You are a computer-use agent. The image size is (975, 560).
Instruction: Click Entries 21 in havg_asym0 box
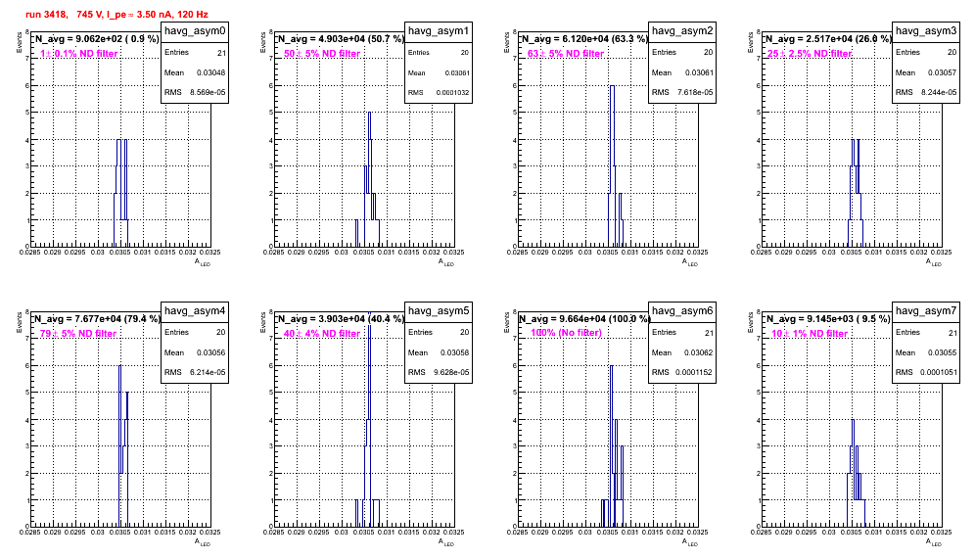pos(195,52)
